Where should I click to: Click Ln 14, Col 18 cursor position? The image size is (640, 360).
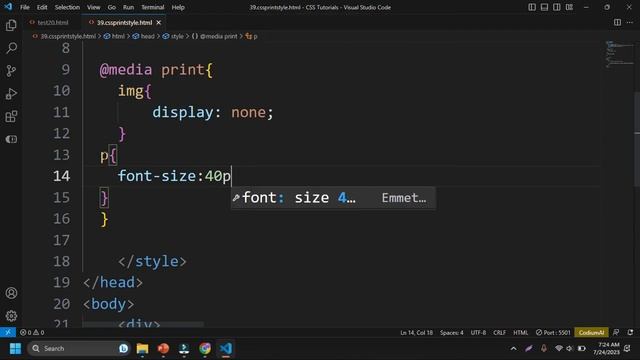click(416, 333)
